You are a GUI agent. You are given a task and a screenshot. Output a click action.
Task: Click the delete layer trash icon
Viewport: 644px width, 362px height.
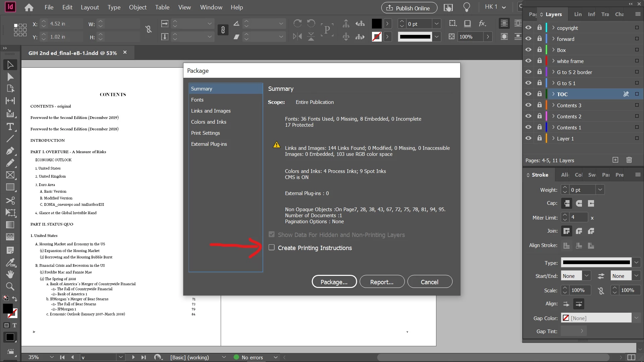point(629,160)
